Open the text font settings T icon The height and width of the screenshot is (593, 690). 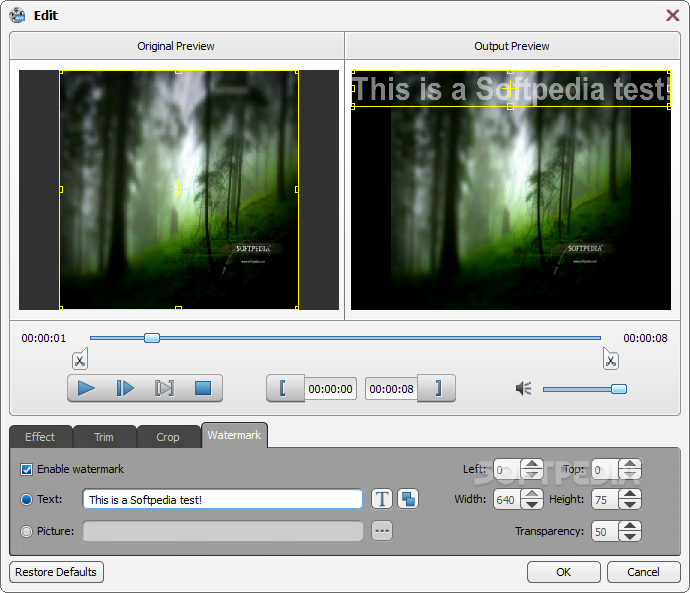coord(382,499)
